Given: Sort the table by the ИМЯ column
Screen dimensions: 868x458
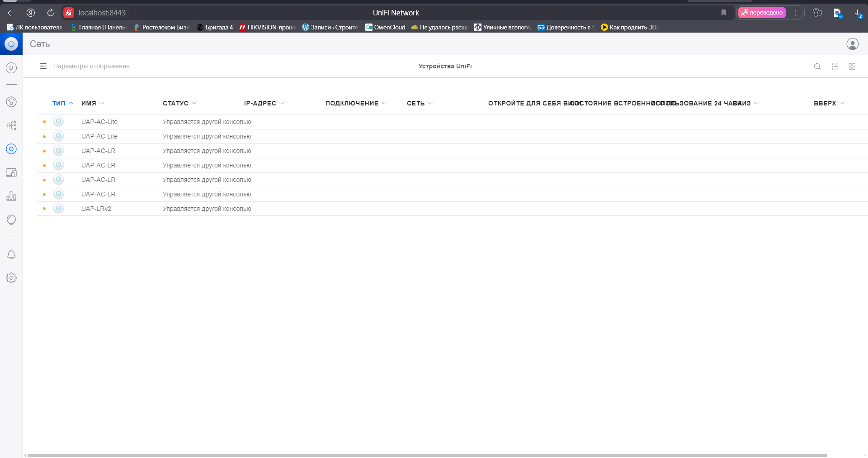Looking at the screenshot, I should pos(93,103).
